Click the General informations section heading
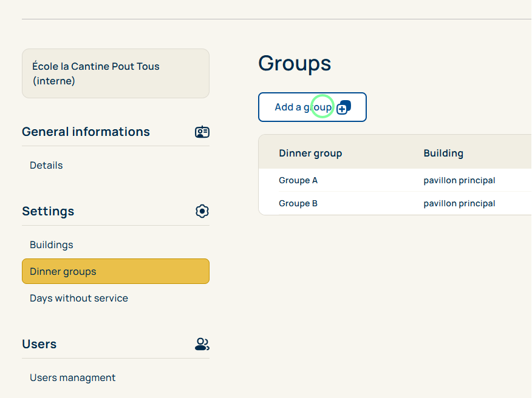 click(86, 132)
